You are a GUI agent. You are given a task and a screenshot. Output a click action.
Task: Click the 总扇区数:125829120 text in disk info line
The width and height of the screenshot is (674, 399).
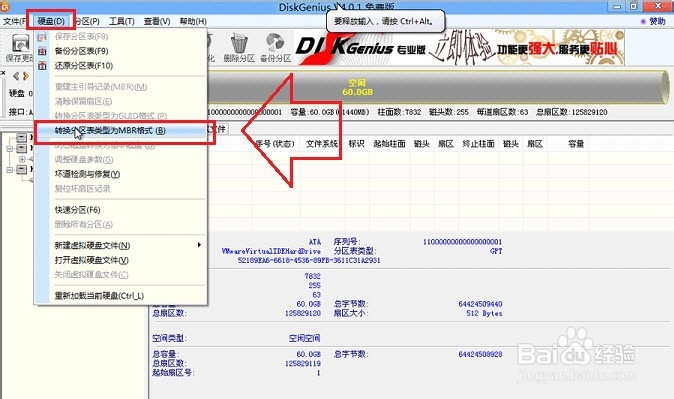(x=572, y=112)
